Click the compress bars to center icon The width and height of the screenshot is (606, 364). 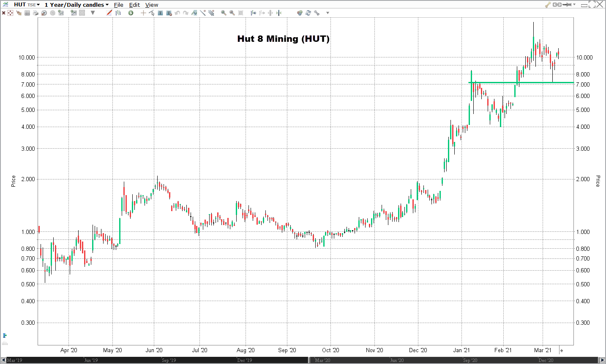278,13
